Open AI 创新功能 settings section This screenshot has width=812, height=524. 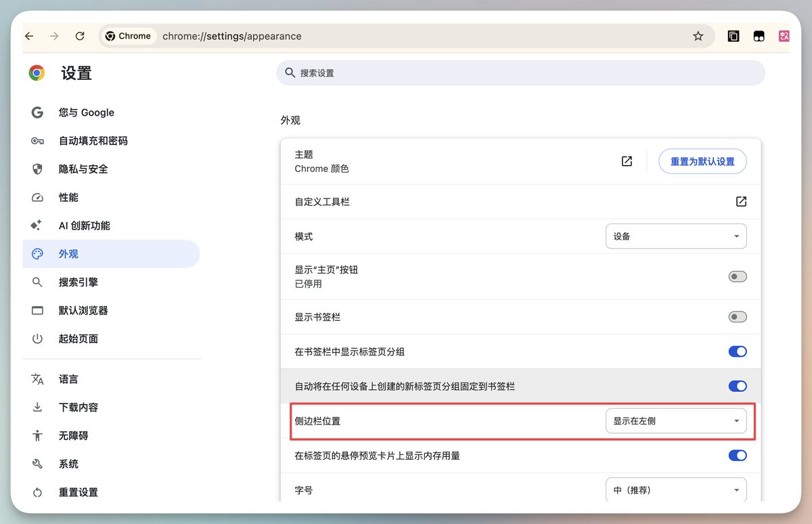(x=85, y=225)
